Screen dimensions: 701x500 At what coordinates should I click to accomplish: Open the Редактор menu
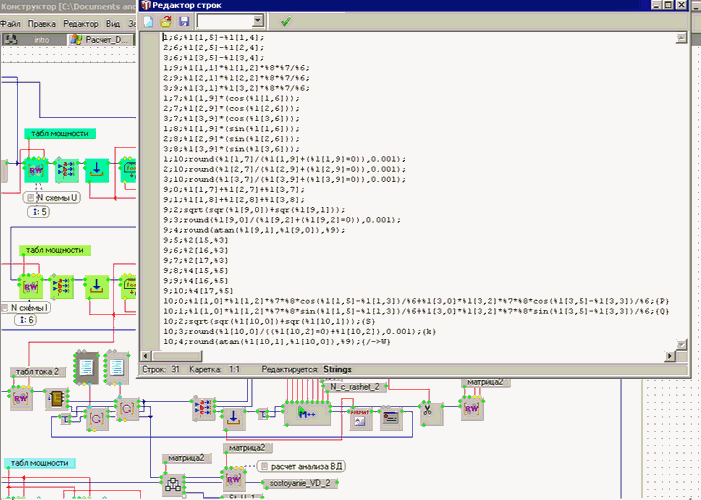tap(80, 22)
